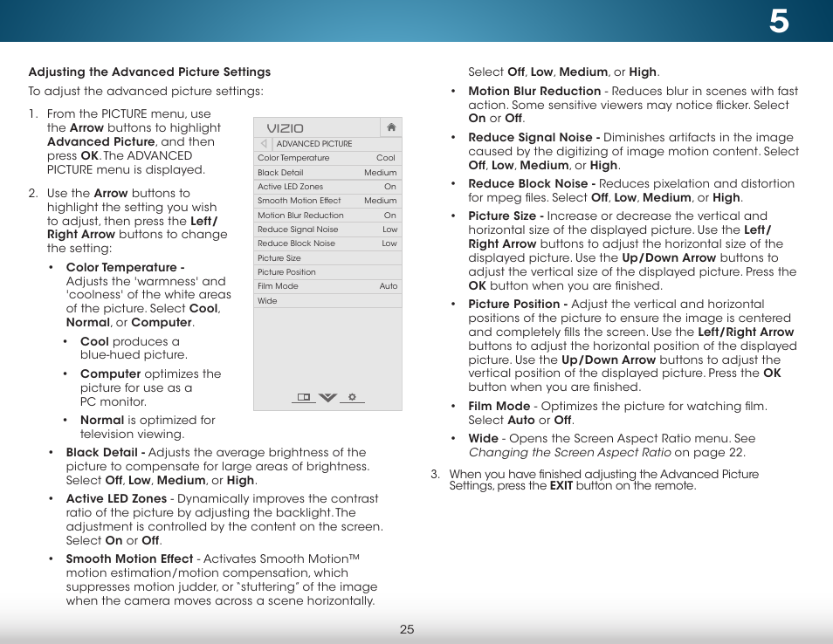The width and height of the screenshot is (833, 644).
Task: Click the VIZIO logo in the menu header
Action: click(x=285, y=128)
